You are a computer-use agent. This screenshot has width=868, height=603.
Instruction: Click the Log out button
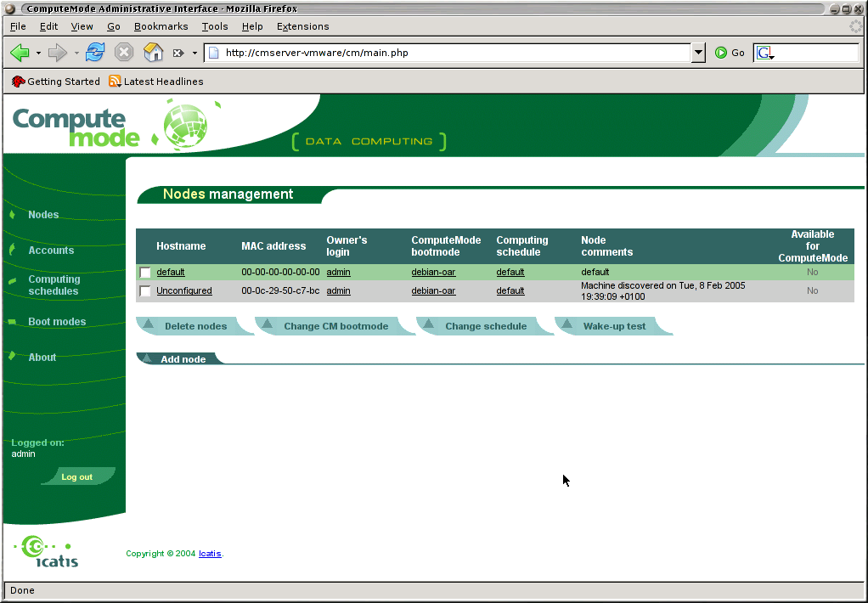(77, 476)
